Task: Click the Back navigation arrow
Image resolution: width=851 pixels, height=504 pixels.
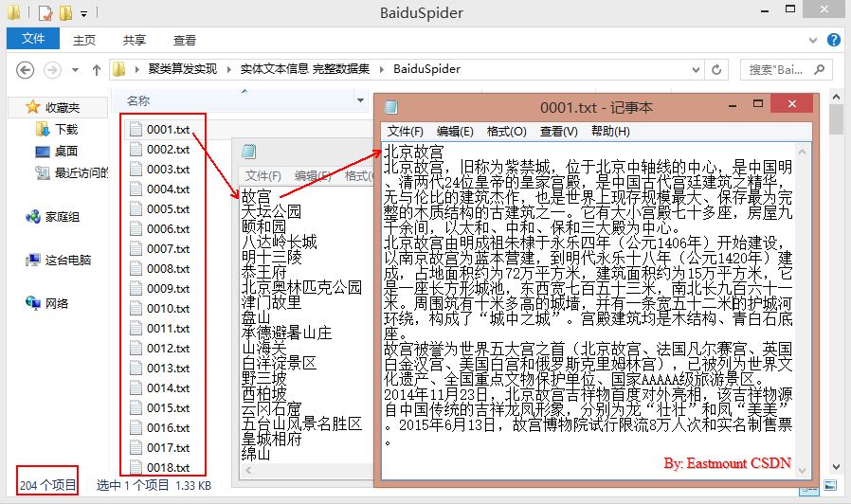Action: click(25, 70)
